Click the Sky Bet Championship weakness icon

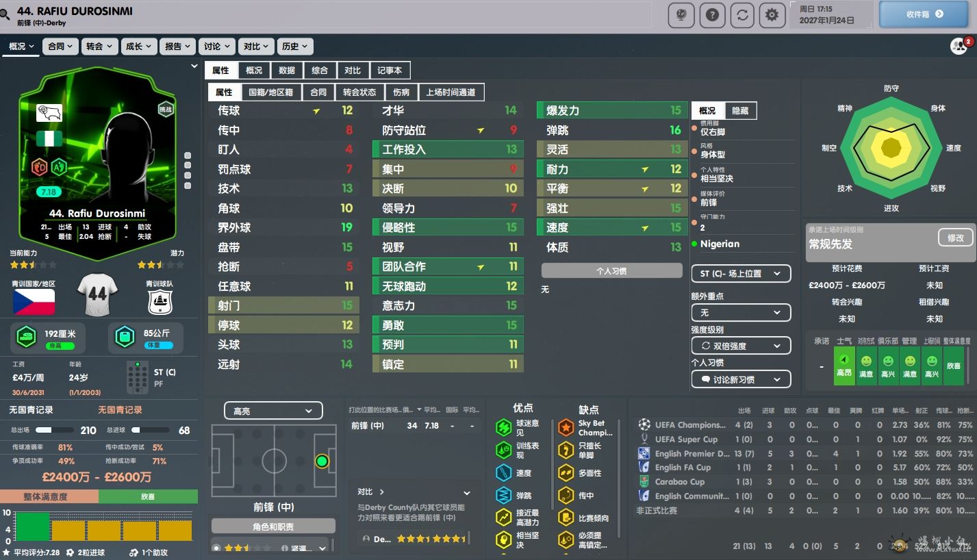pyautogui.click(x=566, y=428)
